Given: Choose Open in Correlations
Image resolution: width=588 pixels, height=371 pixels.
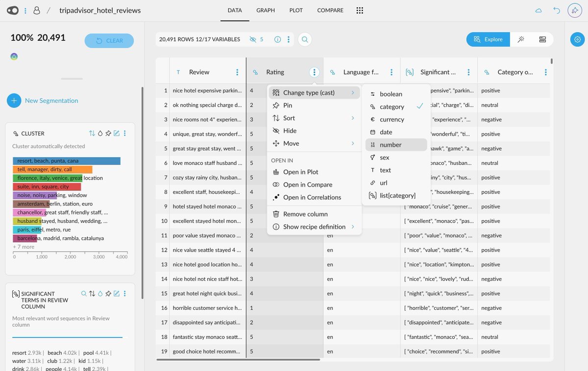Looking at the screenshot, I should [x=314, y=197].
